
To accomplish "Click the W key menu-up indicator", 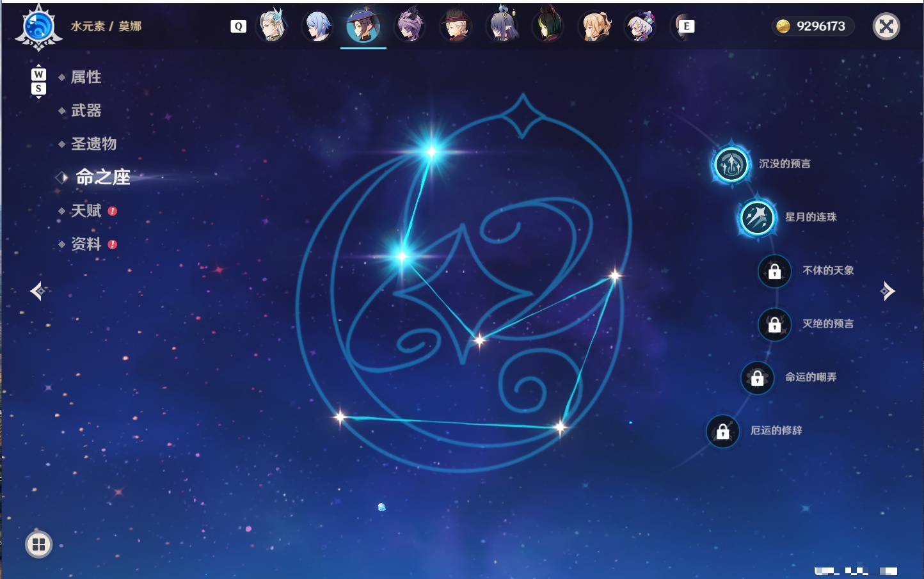I will [38, 74].
